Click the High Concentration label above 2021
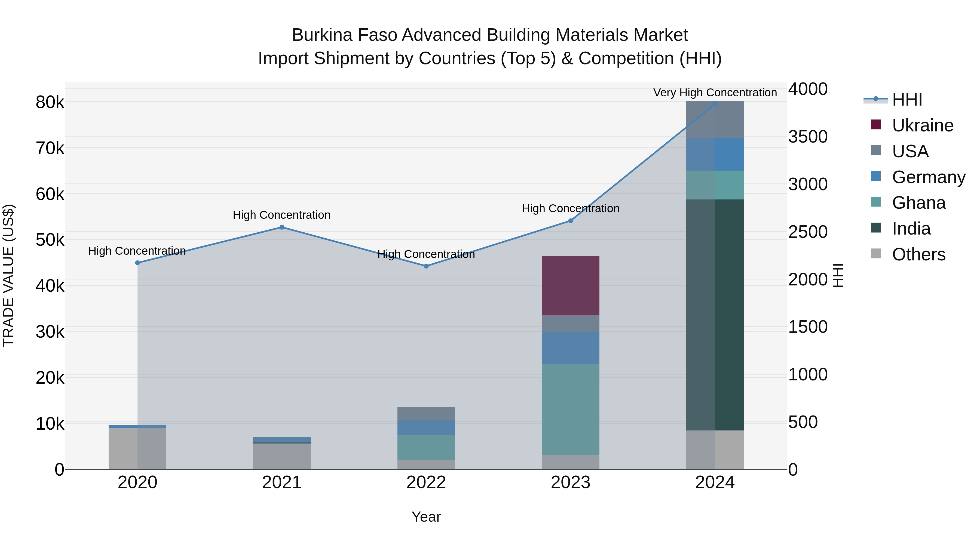The width and height of the screenshot is (980, 551). (x=281, y=215)
